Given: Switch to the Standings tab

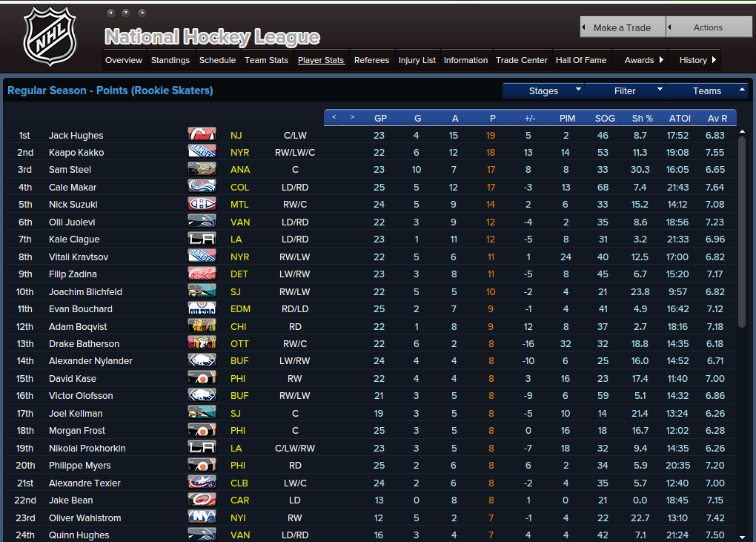Looking at the screenshot, I should (170, 60).
